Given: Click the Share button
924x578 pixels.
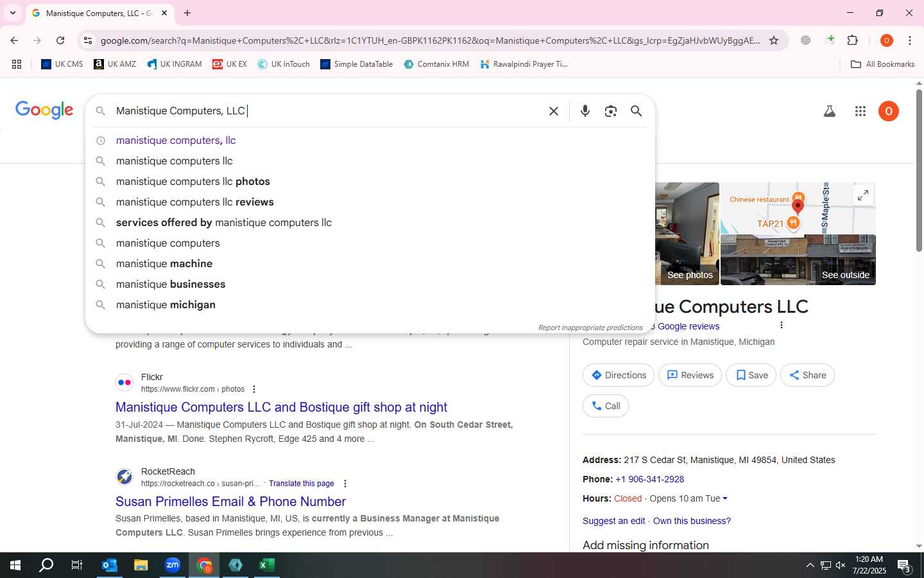Looking at the screenshot, I should click(807, 375).
